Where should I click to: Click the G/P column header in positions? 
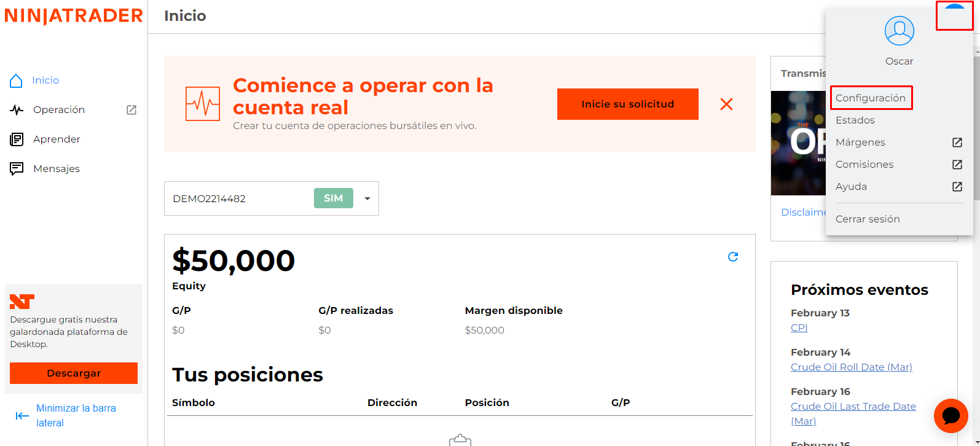621,403
